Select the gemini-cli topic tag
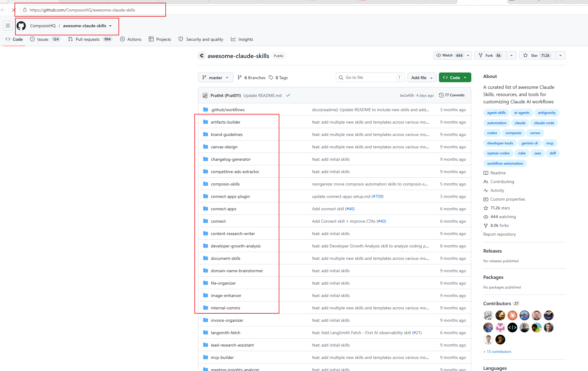Image resolution: width=588 pixels, height=371 pixels. (530, 143)
